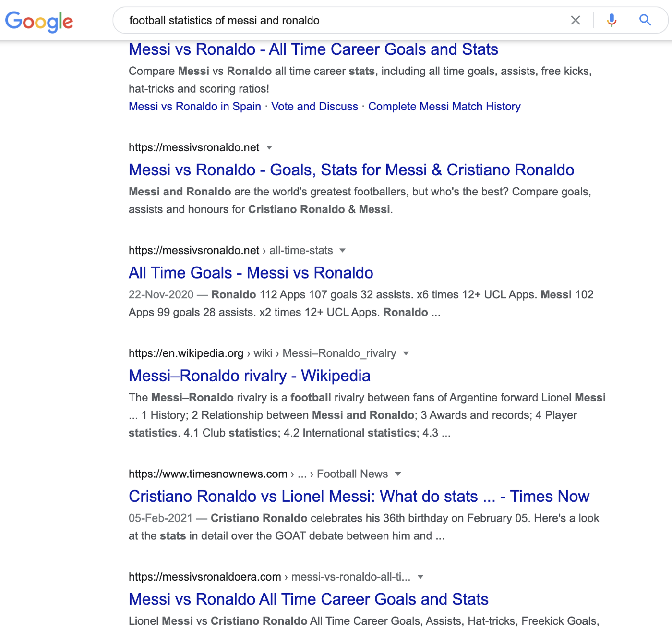This screenshot has height=632, width=672.
Task: Open 'Messi–Ronaldo rivalry - Wikipedia' result
Action: click(250, 376)
